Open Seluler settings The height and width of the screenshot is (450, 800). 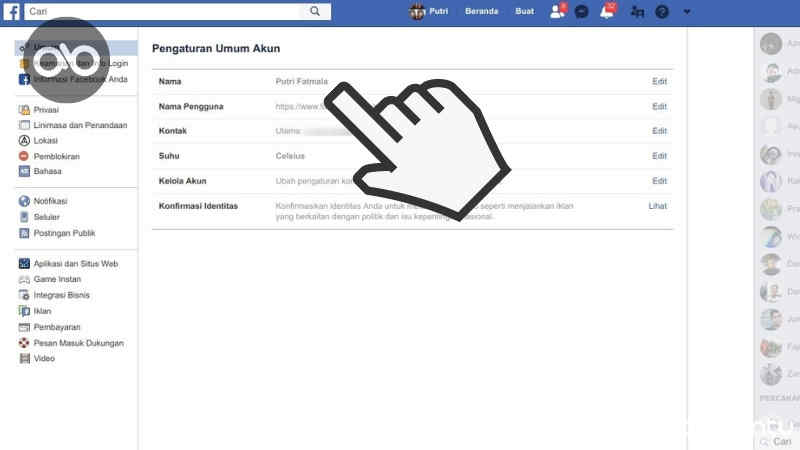[x=46, y=217]
